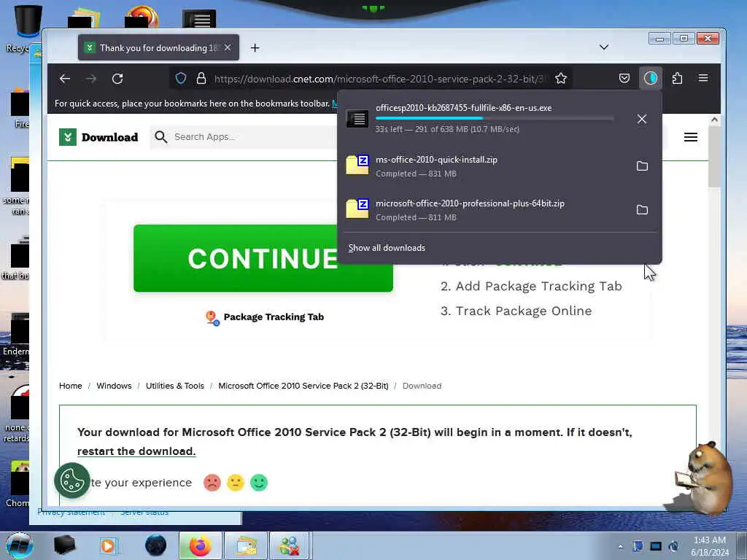Click the CNET Download logo

(98, 137)
